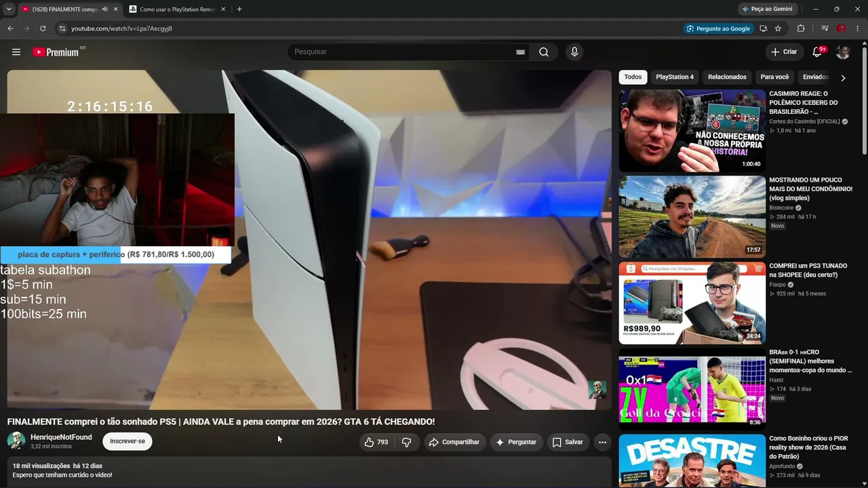This screenshot has height=488, width=868.
Task: Go to YouTube Premium home logo
Action: (56, 52)
